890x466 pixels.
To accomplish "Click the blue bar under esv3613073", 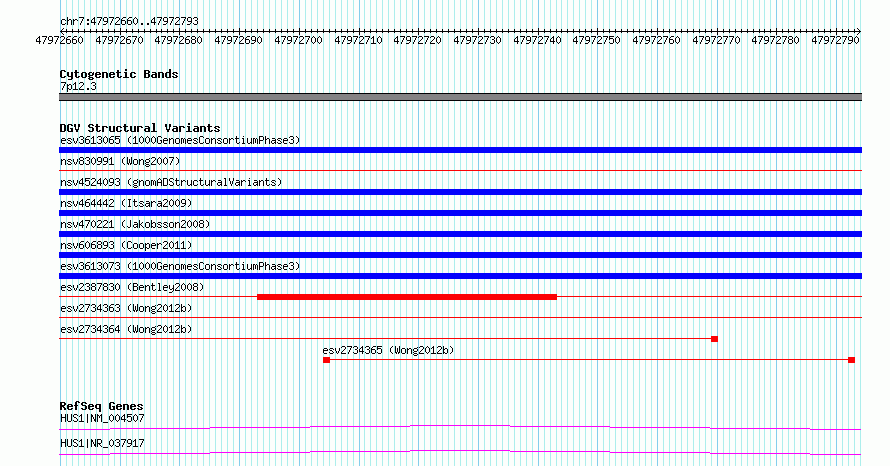I will coord(460,276).
